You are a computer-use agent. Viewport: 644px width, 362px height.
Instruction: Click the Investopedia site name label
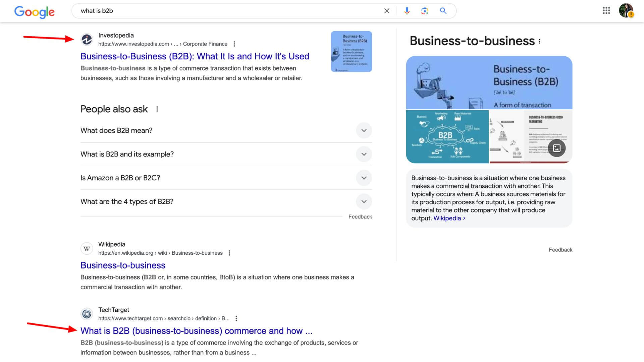tap(116, 35)
